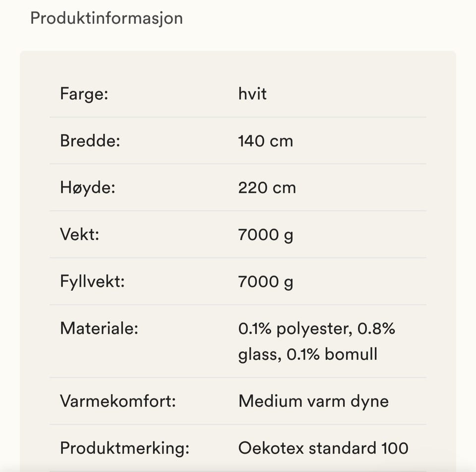Click the Høyde label
Image resolution: width=476 pixels, height=472 pixels.
88,188
